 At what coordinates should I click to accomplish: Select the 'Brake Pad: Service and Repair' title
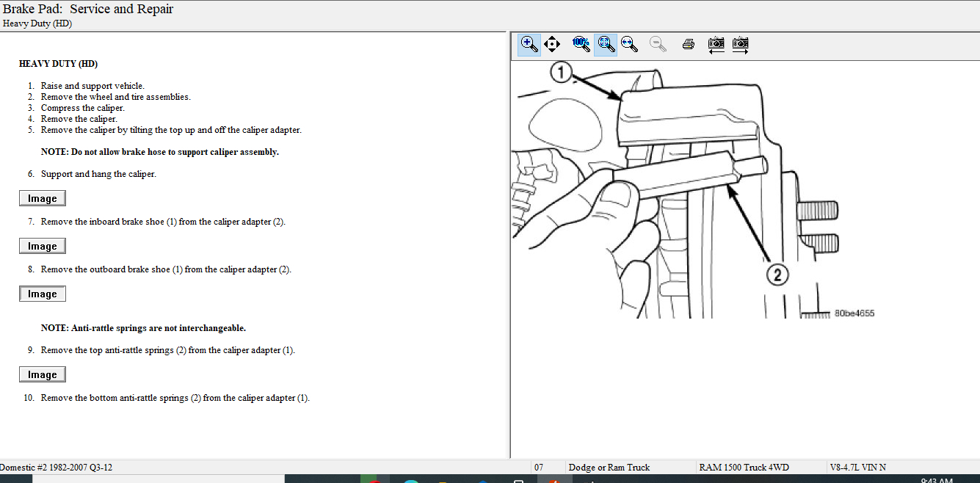pos(88,10)
